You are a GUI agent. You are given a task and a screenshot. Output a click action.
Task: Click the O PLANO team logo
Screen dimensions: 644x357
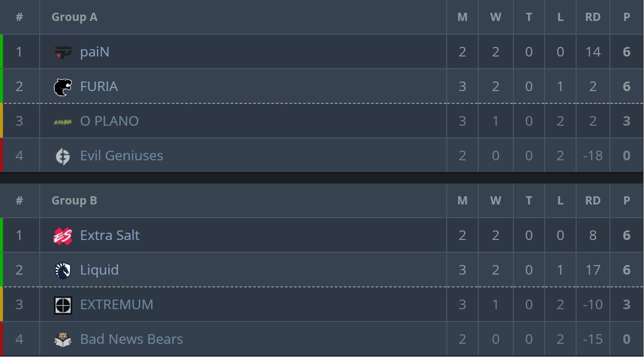(63, 122)
